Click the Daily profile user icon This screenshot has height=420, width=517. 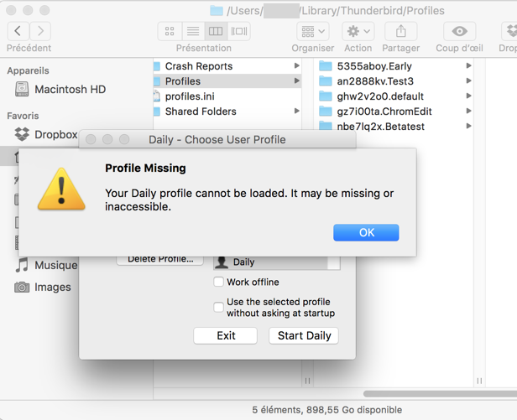pyautogui.click(x=222, y=262)
